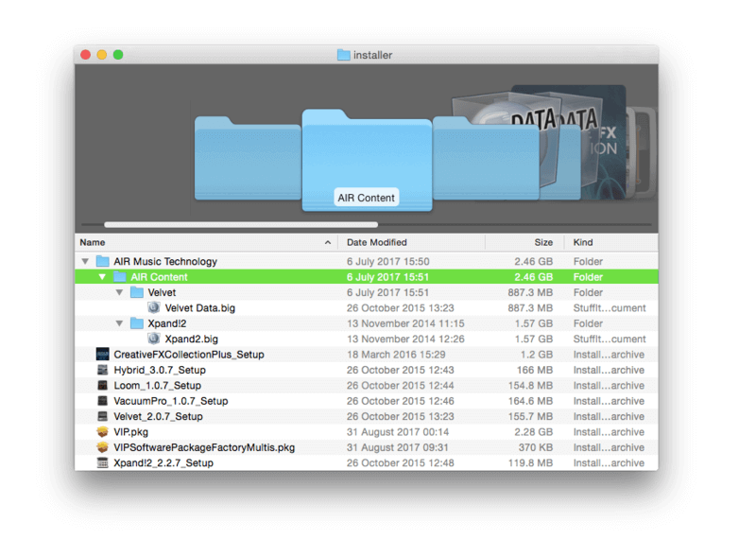Click the Xpand2.big file icon
The width and height of the screenshot is (756, 557).
click(x=154, y=339)
